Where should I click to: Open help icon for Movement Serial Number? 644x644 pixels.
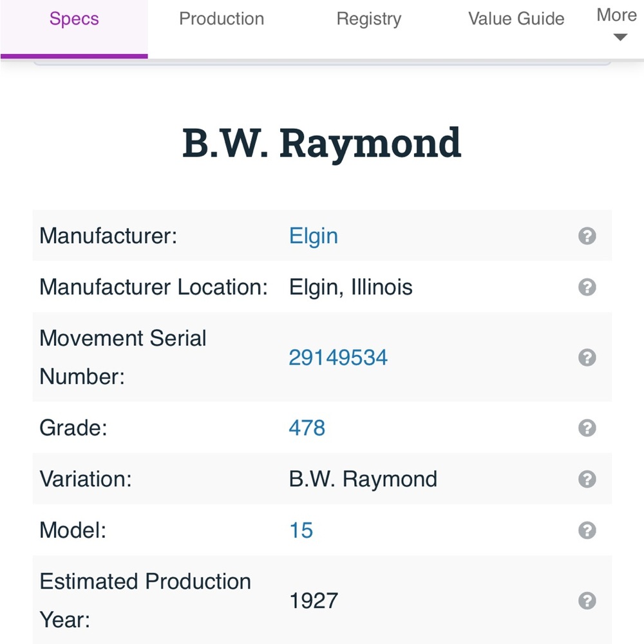[587, 357]
